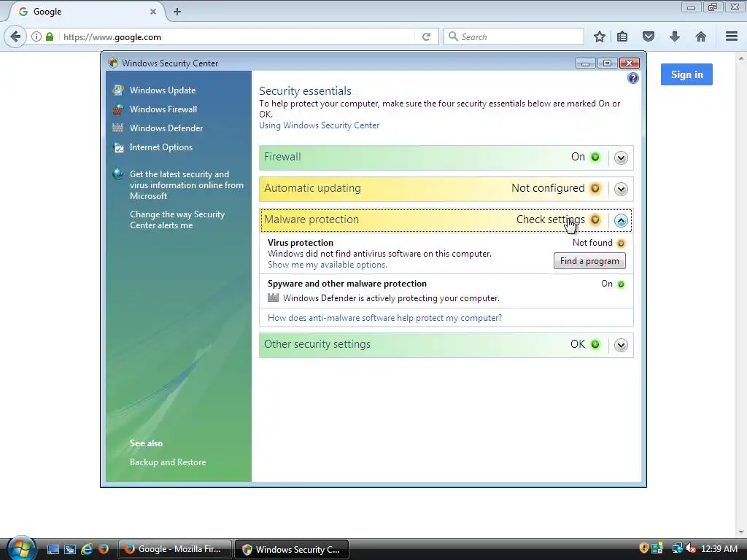Launch Internet Explorer from quick launch
The image size is (747, 560).
[x=87, y=549]
